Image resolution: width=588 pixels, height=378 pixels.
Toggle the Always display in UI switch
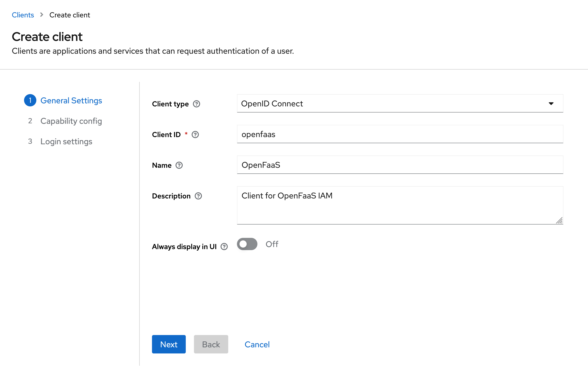click(247, 244)
